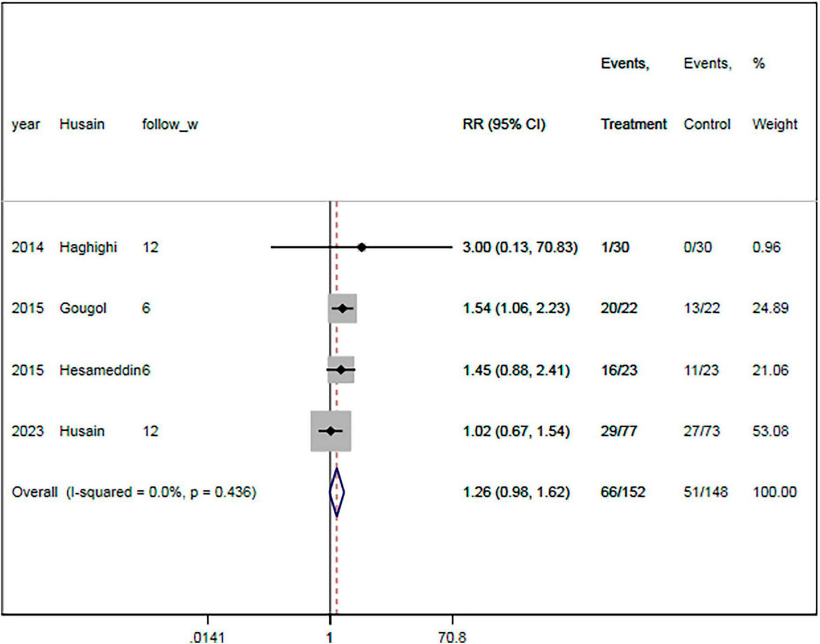Click the Husain column header label
Image resolution: width=820 pixels, height=644 pixels.
click(81, 124)
